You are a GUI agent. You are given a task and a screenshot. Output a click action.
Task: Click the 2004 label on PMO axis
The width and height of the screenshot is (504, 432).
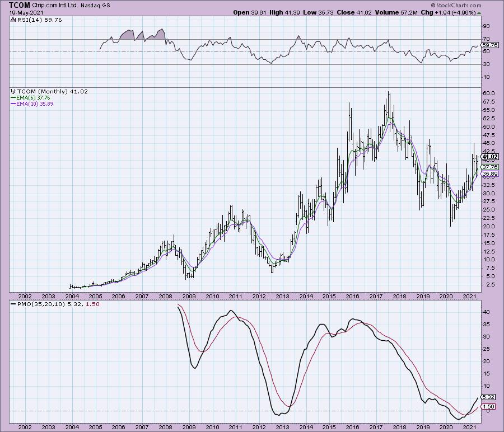coord(72,427)
